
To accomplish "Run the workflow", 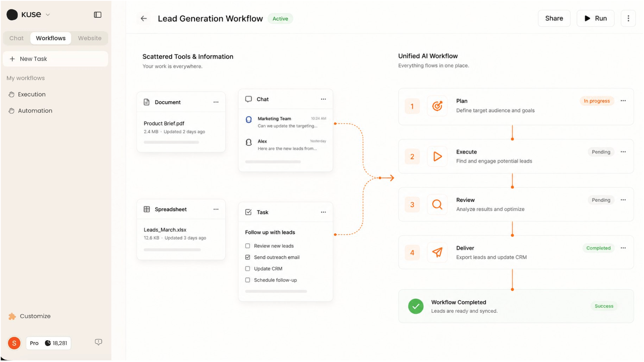I will click(595, 18).
